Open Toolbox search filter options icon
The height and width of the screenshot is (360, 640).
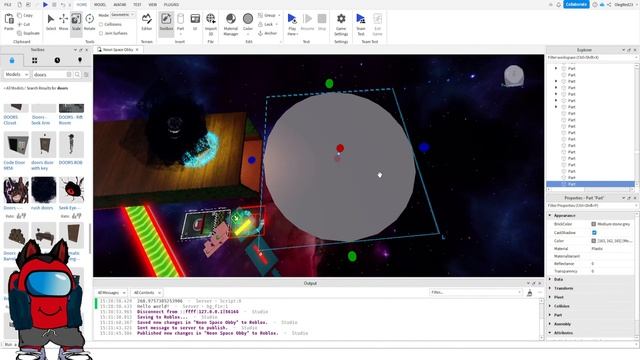coord(86,75)
